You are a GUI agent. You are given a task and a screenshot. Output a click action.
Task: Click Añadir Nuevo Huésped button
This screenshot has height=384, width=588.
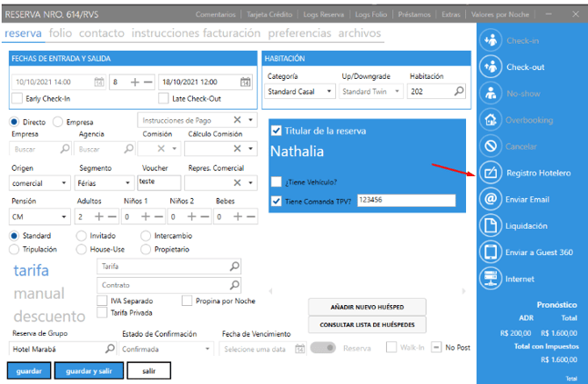(367, 306)
